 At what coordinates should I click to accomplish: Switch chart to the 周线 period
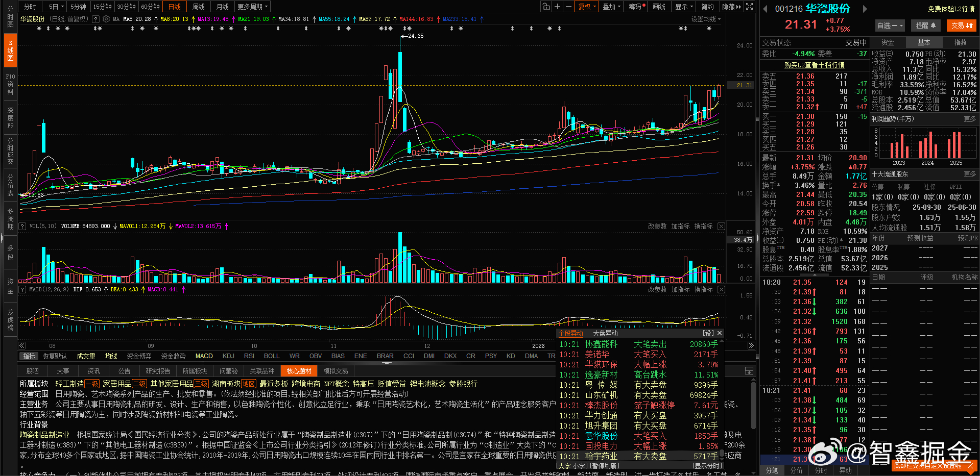pos(199,7)
